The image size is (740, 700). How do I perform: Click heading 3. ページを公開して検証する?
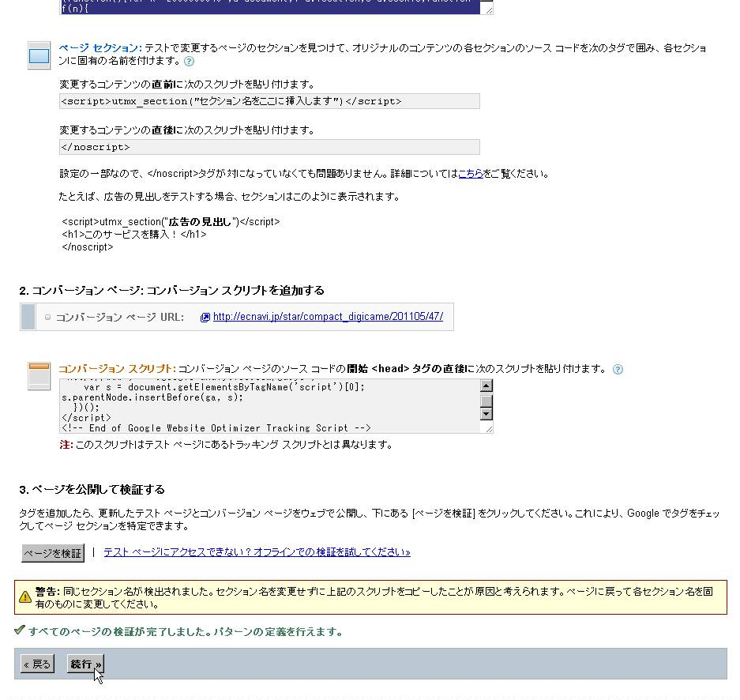tap(92, 490)
